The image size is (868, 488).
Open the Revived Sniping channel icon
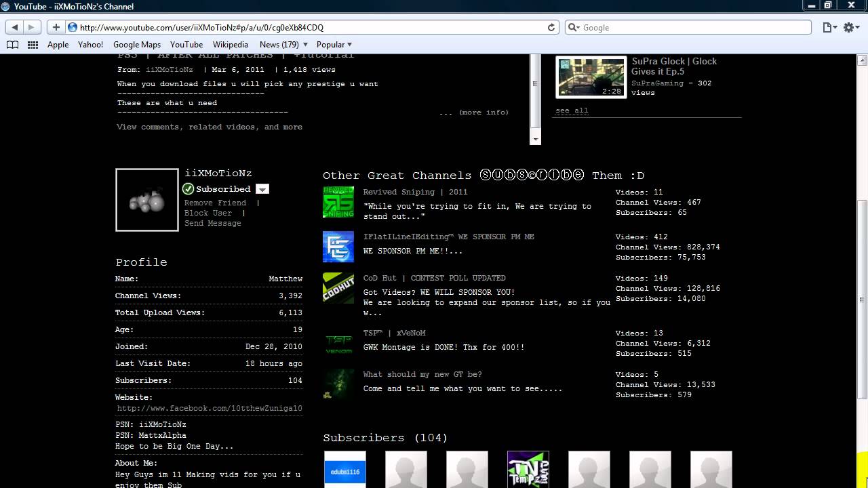coord(338,202)
